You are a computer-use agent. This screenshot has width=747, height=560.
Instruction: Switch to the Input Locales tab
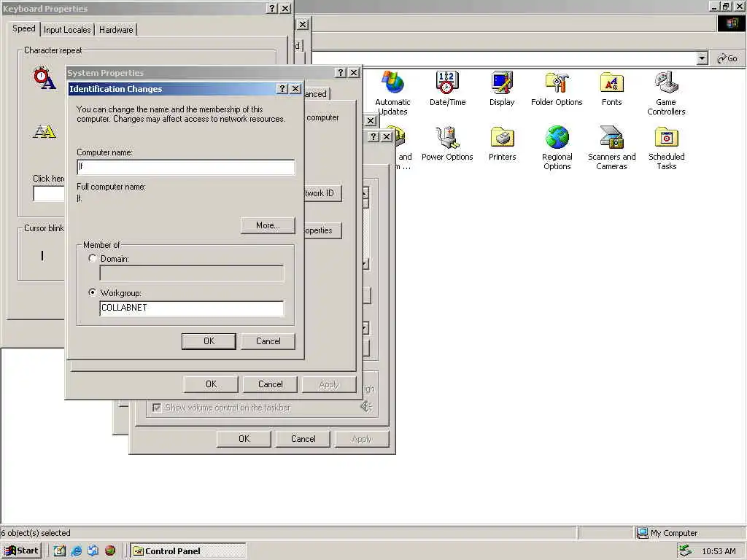click(67, 29)
